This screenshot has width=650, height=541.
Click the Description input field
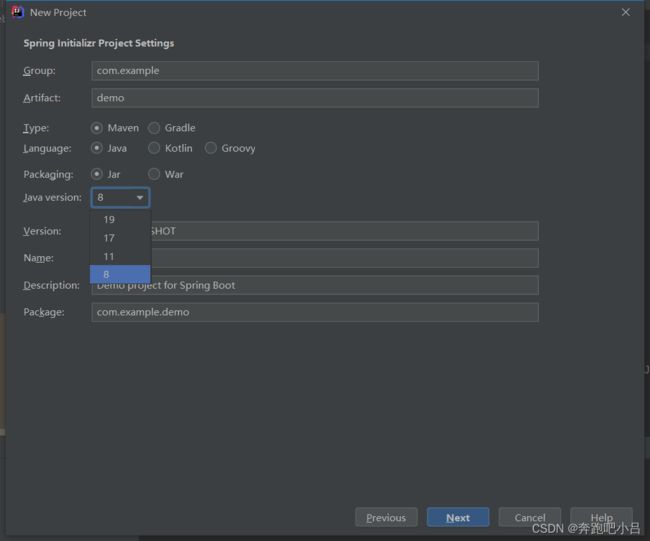pos(315,285)
